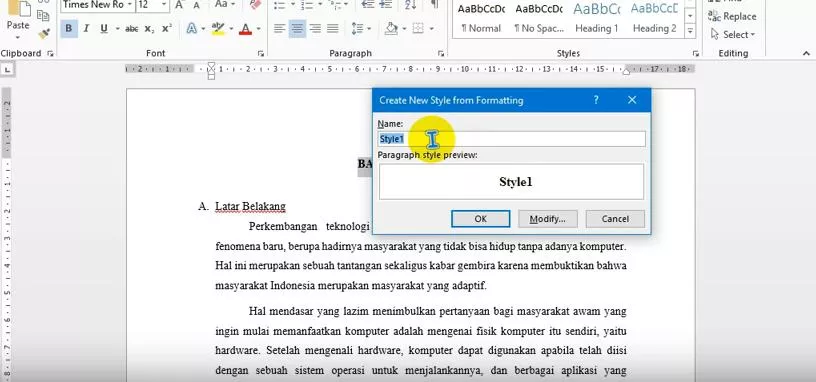Expand Highlight Color dropdown arrow
The height and width of the screenshot is (382, 816).
pyautogui.click(x=231, y=29)
